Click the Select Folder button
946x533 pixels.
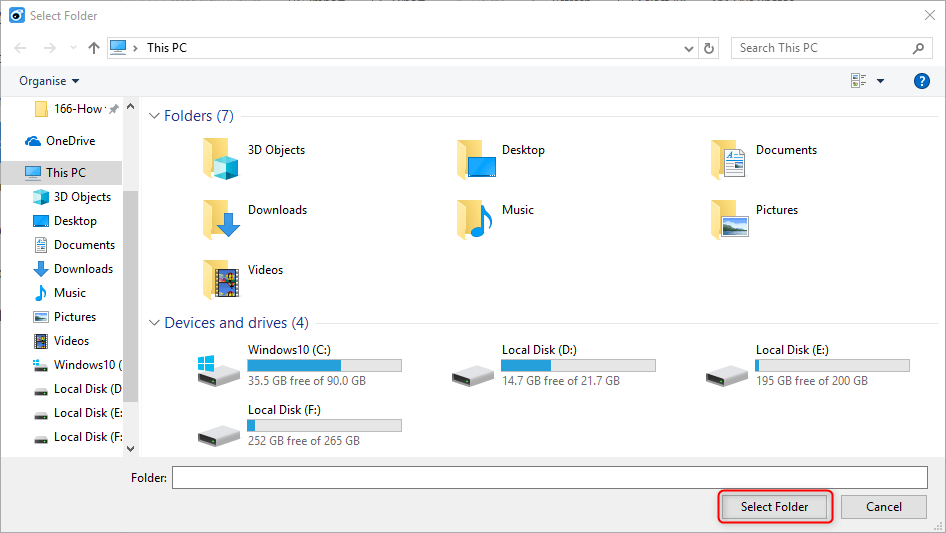(775, 507)
